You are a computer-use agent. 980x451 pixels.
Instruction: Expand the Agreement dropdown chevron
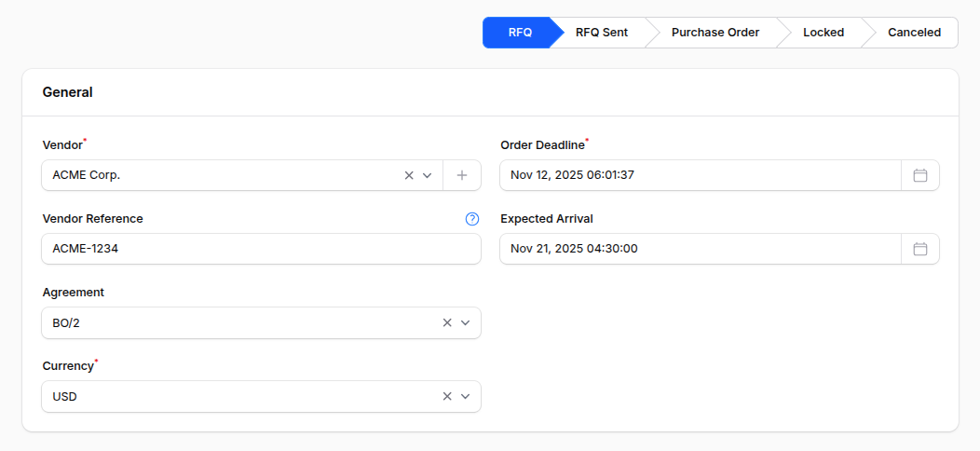point(466,322)
